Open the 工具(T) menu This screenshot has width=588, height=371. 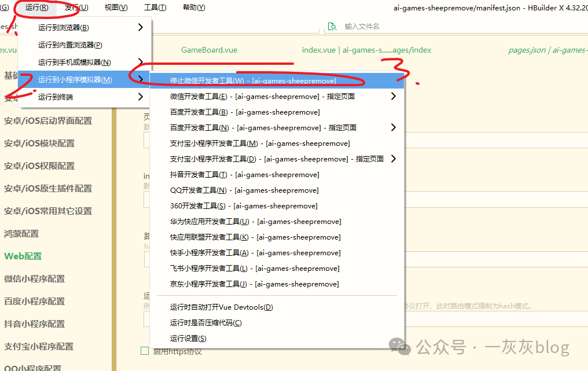coord(154,8)
